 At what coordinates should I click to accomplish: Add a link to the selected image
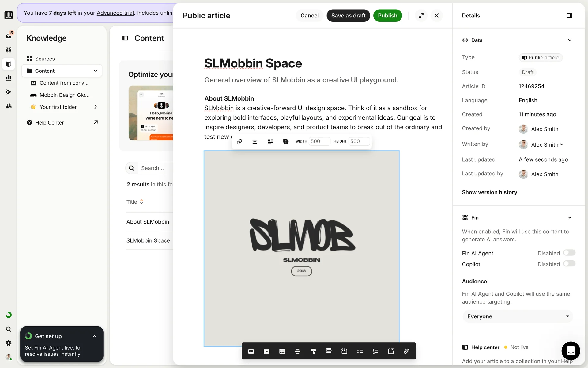[239, 141]
